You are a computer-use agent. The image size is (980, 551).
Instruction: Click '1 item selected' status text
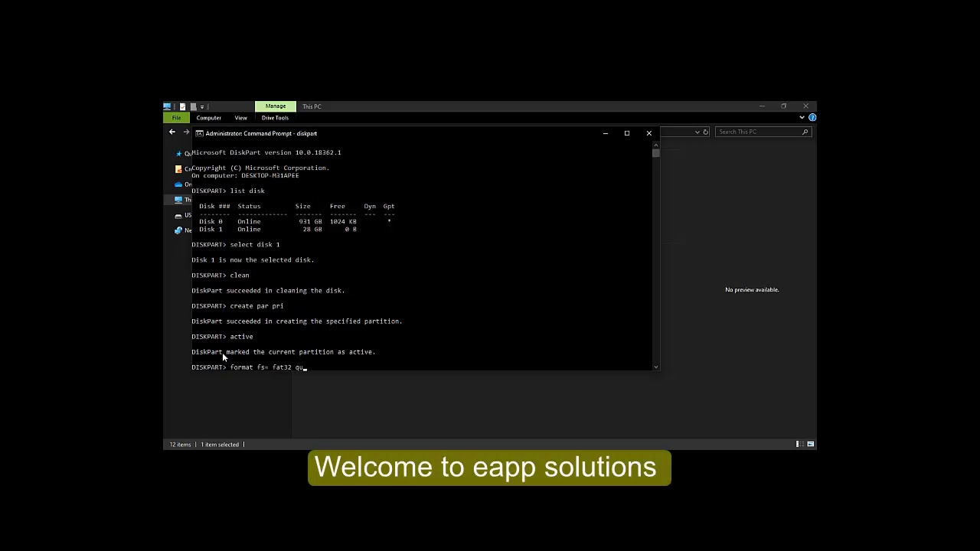[x=220, y=445]
